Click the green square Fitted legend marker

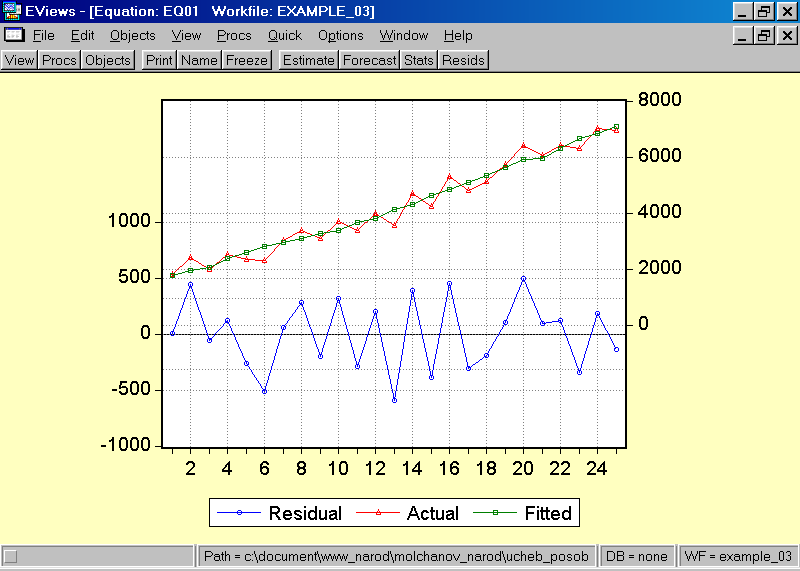(x=495, y=513)
